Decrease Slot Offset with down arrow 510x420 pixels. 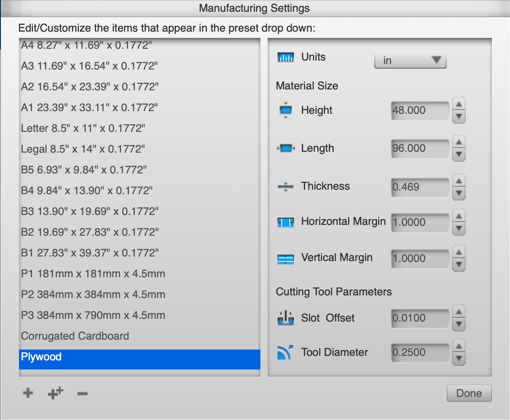click(x=458, y=324)
